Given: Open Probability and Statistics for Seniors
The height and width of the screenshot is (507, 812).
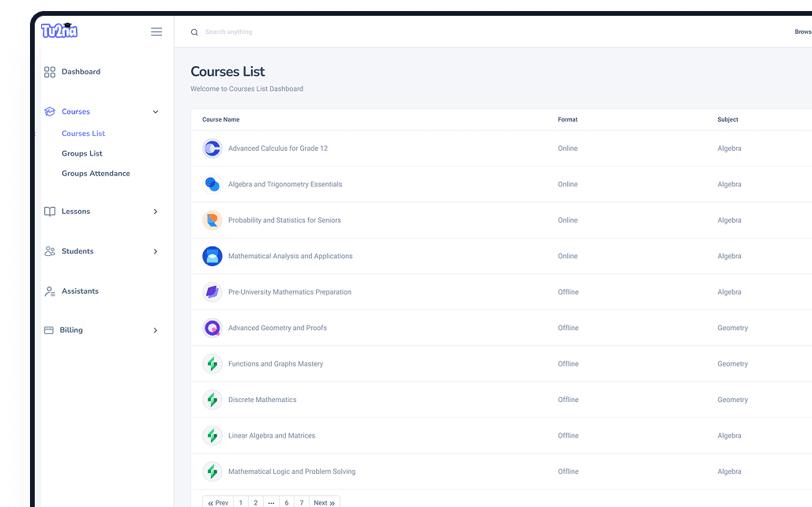Looking at the screenshot, I should click(285, 220).
